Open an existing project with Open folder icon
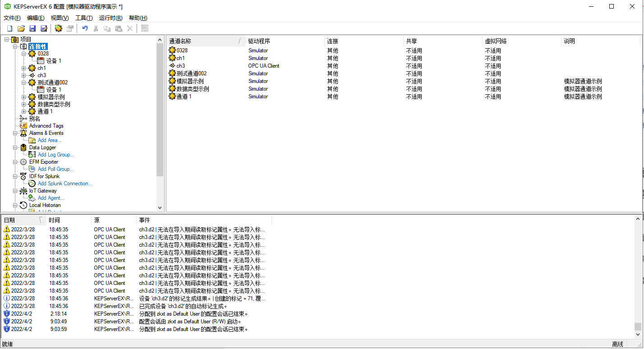Viewport: 644px width, 349px height. (21, 28)
